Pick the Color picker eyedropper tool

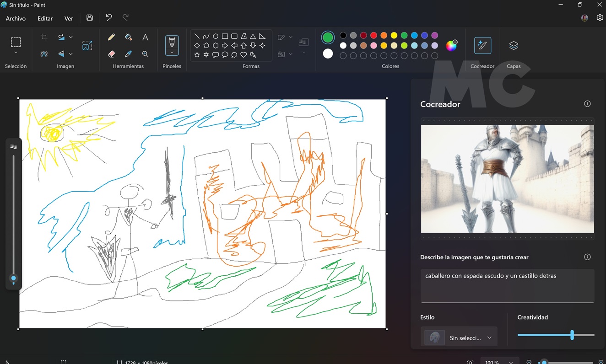pos(128,54)
